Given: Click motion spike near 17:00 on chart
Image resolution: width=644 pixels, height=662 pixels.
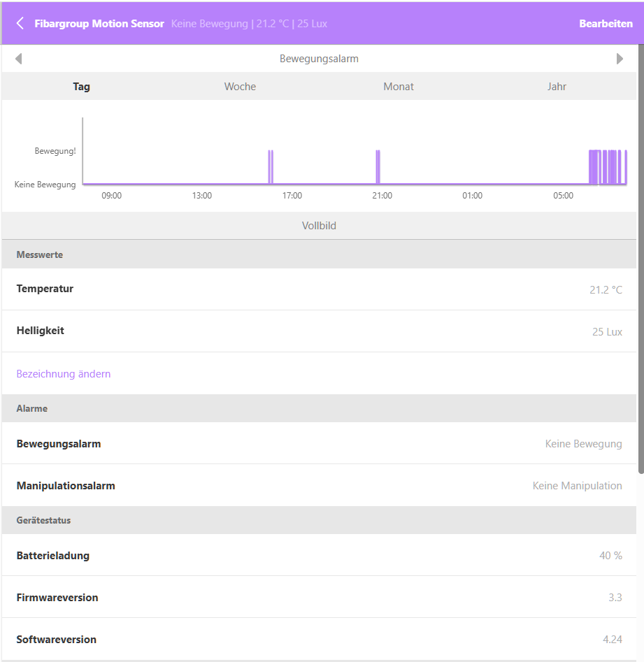Looking at the screenshot, I should [271, 166].
